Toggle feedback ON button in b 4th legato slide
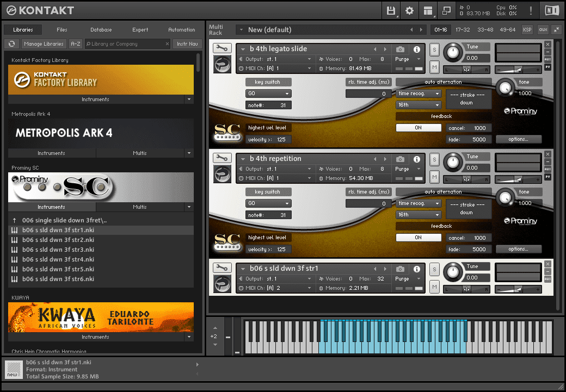The width and height of the screenshot is (566, 392). pos(418,128)
